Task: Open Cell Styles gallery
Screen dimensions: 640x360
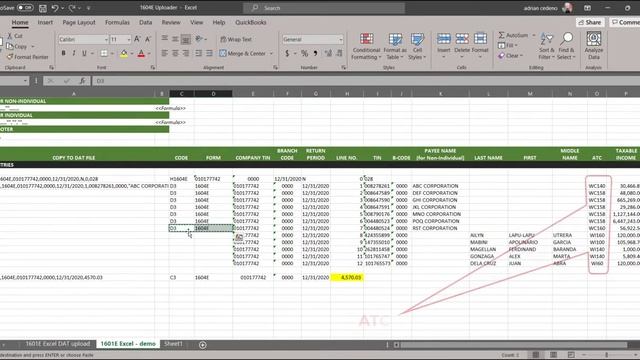Action: (417, 46)
